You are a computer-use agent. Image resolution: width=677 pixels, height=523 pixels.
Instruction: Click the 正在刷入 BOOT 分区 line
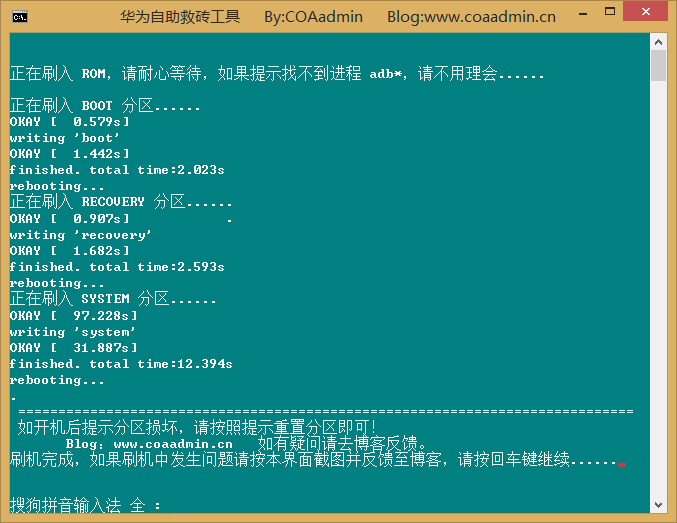pos(105,106)
